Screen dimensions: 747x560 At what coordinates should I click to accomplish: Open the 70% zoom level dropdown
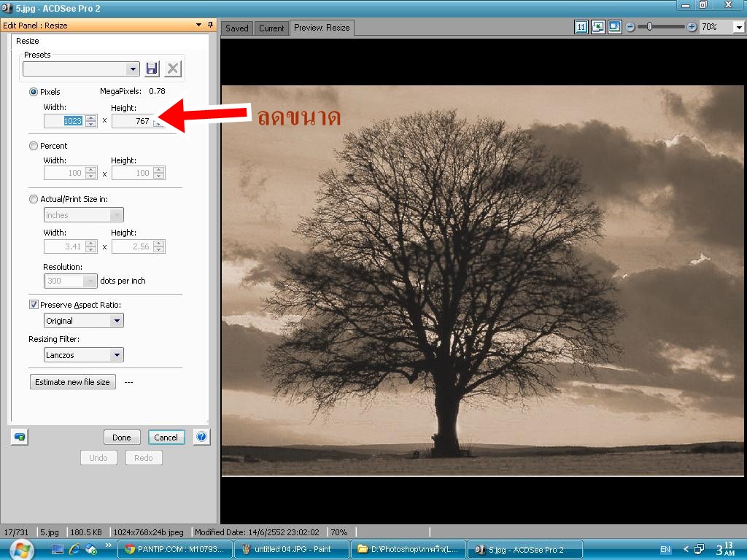tap(739, 27)
